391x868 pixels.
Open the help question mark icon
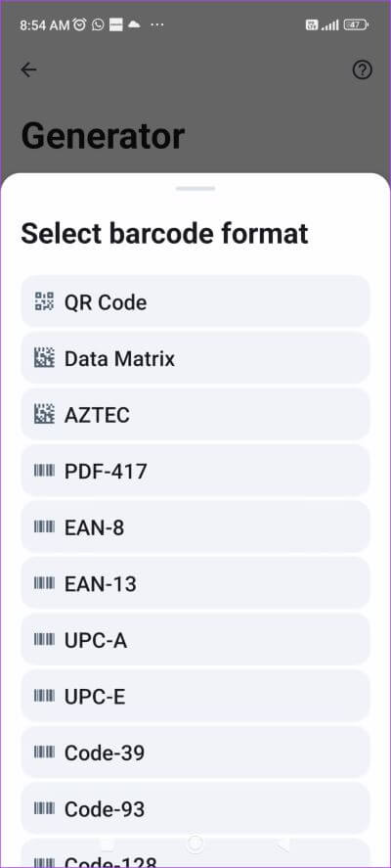363,69
